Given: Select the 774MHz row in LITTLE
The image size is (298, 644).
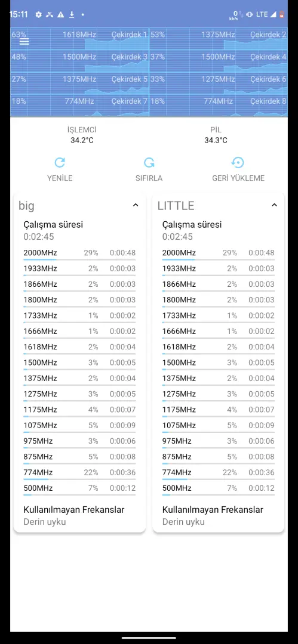Looking at the screenshot, I should pos(218,473).
